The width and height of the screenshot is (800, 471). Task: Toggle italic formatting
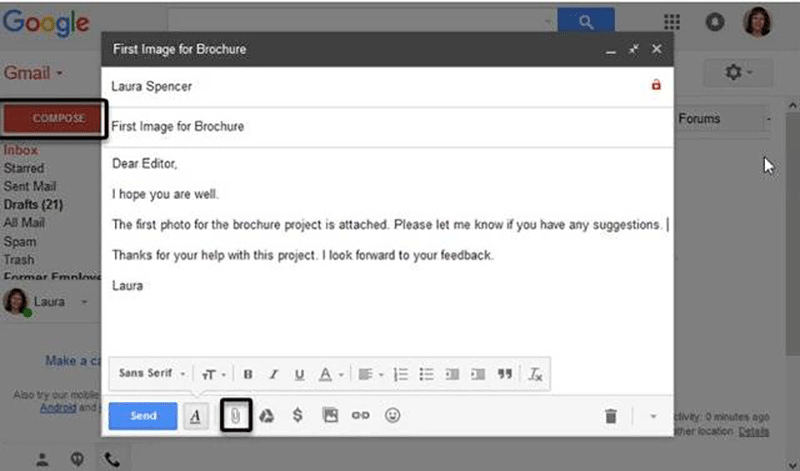(273, 374)
